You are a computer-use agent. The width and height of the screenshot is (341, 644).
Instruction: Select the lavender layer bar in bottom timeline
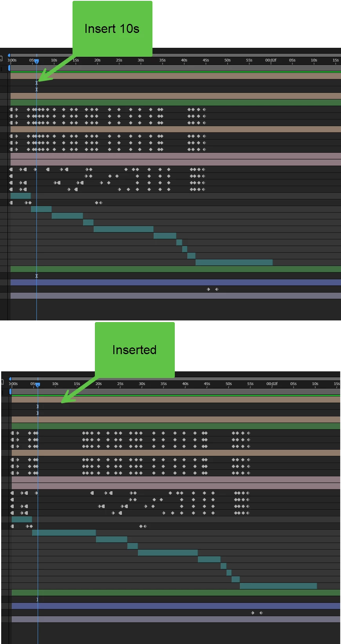176,619
